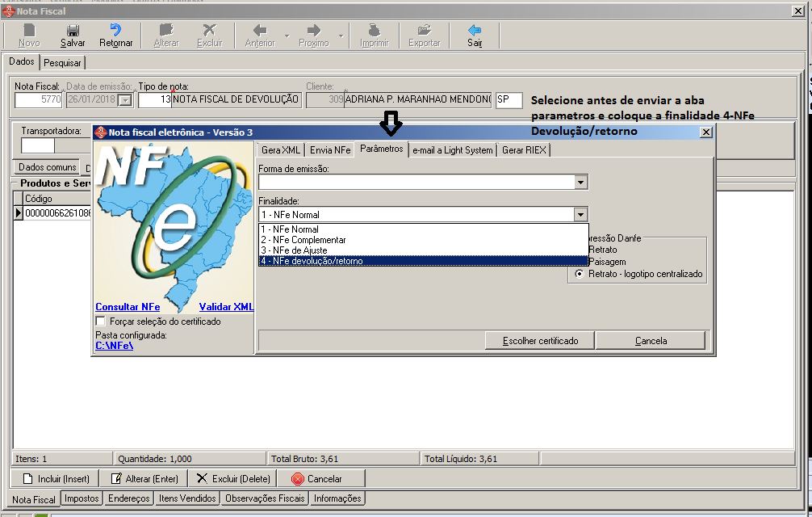Open the Gerar RIEX tab
Viewport: 812px width, 517px height.
(524, 150)
